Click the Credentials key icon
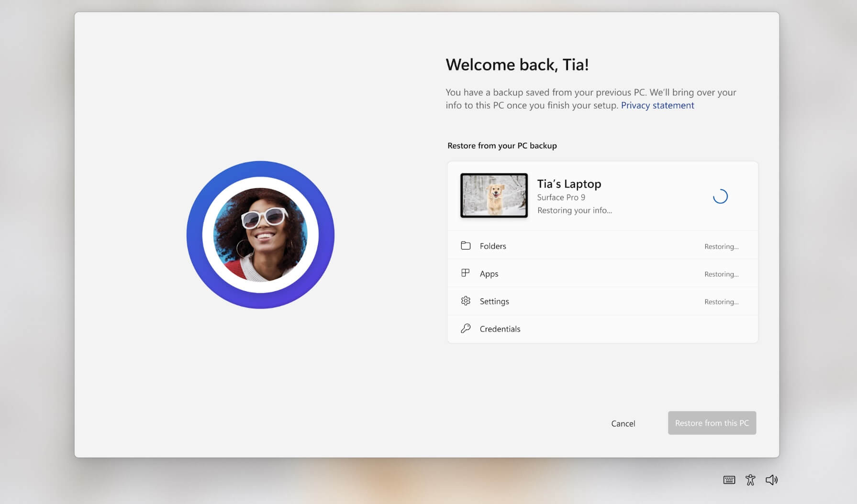This screenshot has width=857, height=504. tap(465, 329)
